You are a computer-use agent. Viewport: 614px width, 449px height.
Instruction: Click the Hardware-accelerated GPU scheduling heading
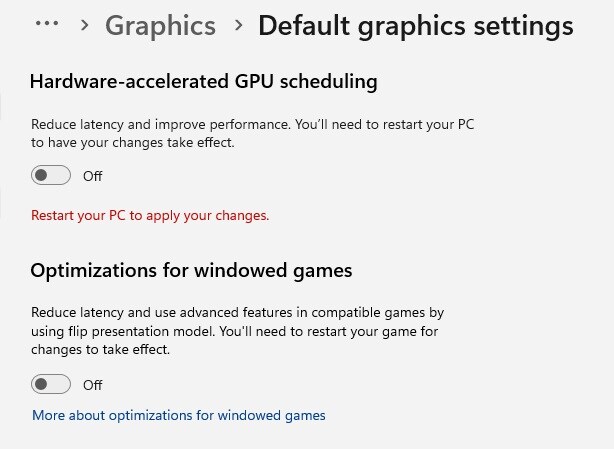pos(203,81)
